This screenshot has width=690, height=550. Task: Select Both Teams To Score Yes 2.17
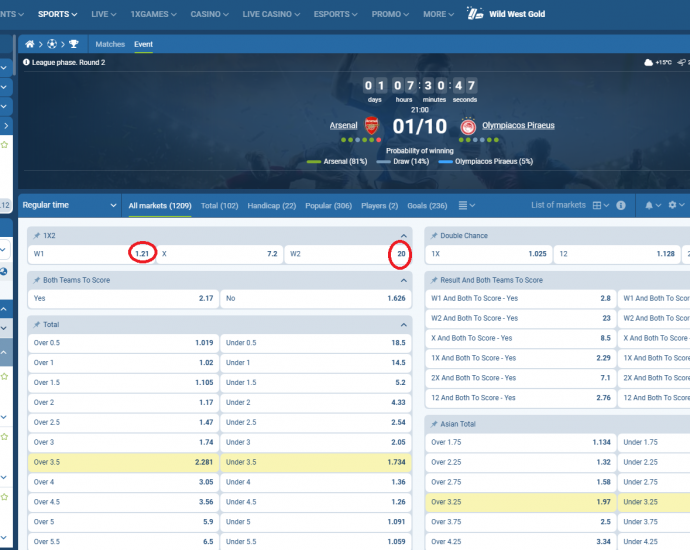tap(123, 298)
